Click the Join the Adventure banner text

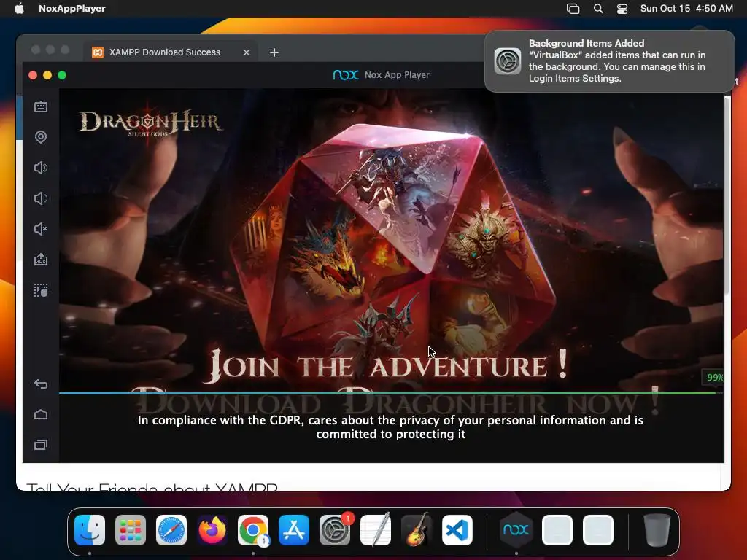coord(388,366)
